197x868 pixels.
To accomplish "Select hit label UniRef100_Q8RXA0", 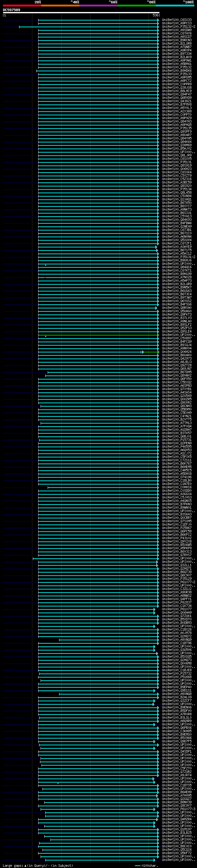I will pyautogui.click(x=177, y=308).
